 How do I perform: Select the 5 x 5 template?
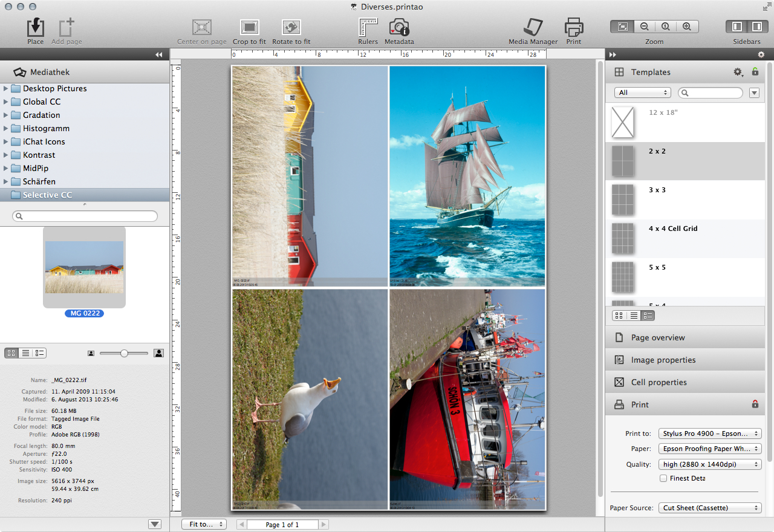[685, 277]
